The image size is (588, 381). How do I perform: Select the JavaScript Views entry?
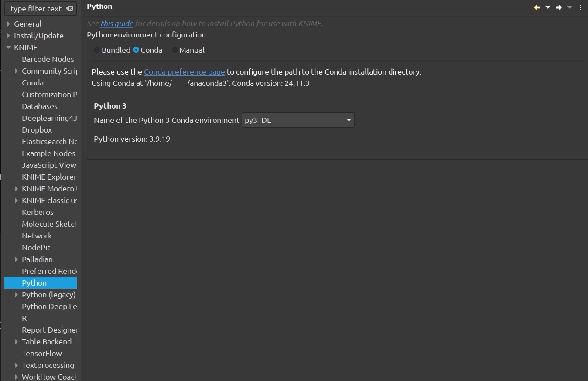(x=49, y=165)
